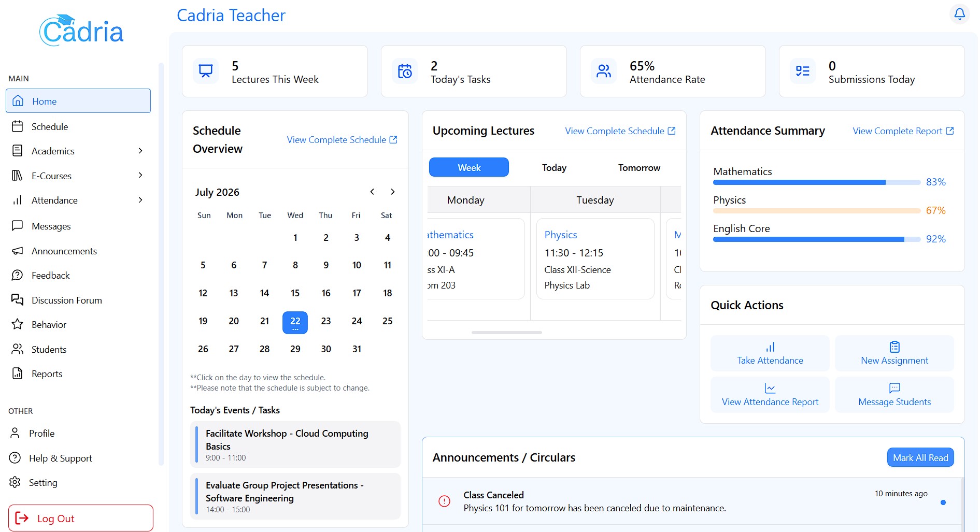Click the Schedule calendar icon in sidebar
The image size is (980, 532).
click(x=18, y=126)
